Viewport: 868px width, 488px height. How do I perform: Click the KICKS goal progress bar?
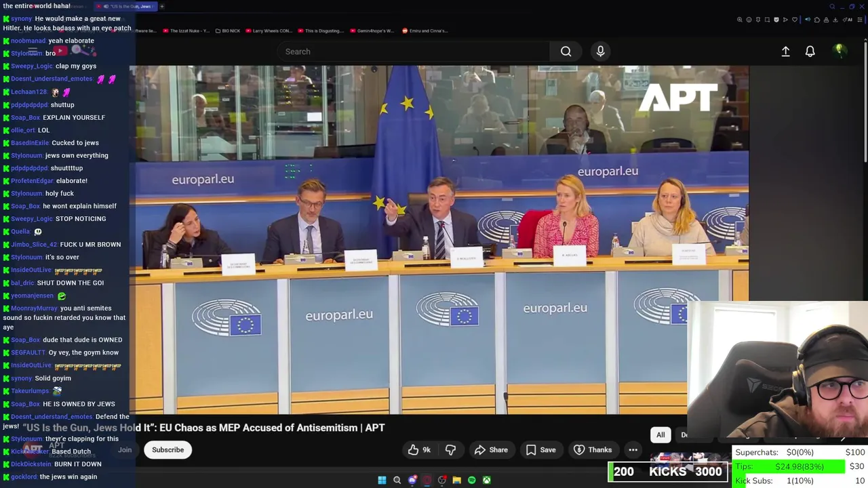tap(668, 472)
